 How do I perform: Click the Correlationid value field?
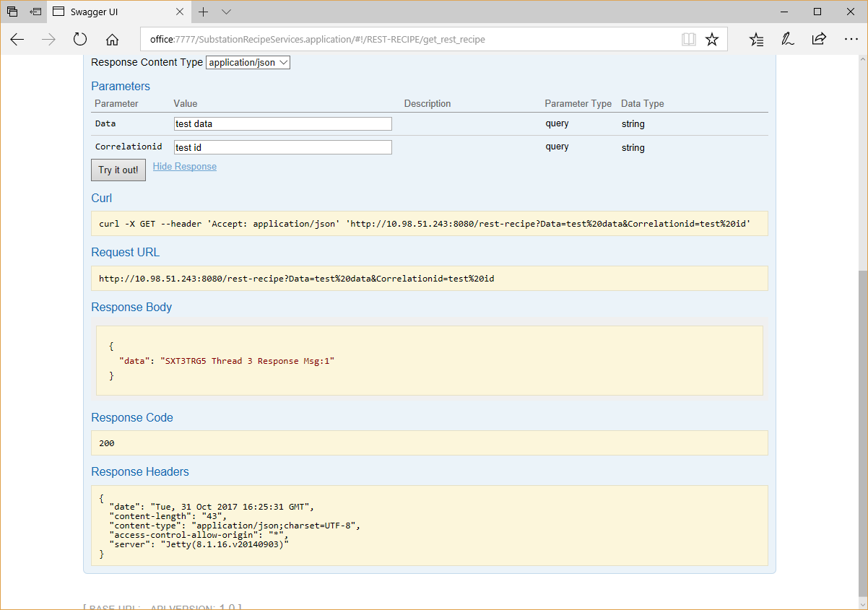[282, 147]
